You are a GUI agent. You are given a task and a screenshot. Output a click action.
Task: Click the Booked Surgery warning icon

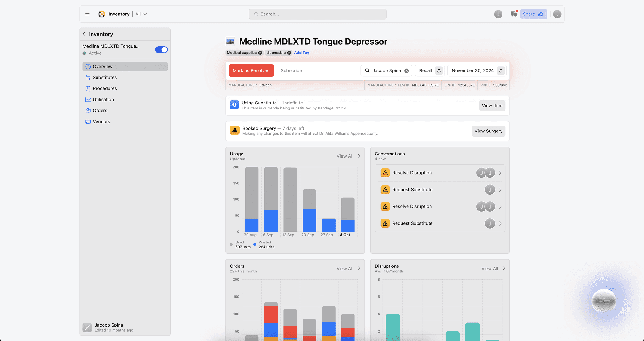click(235, 130)
